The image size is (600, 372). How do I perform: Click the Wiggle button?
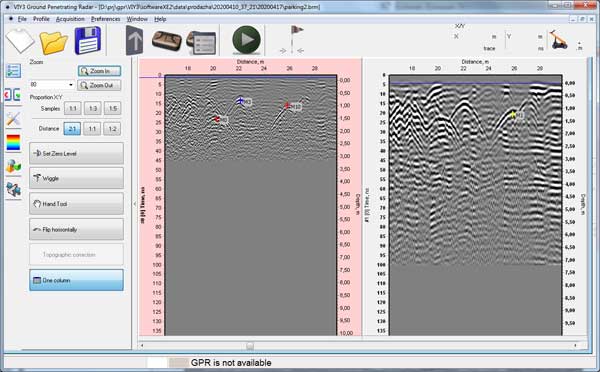point(77,178)
